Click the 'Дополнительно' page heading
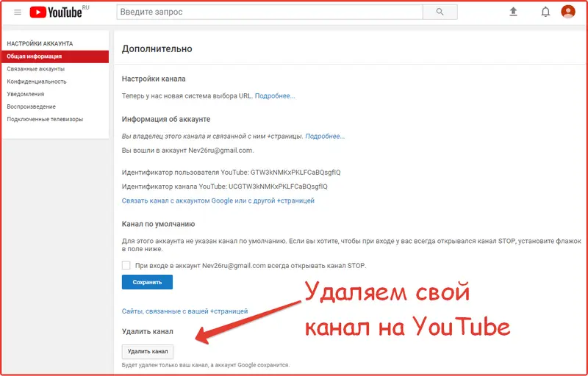 157,49
